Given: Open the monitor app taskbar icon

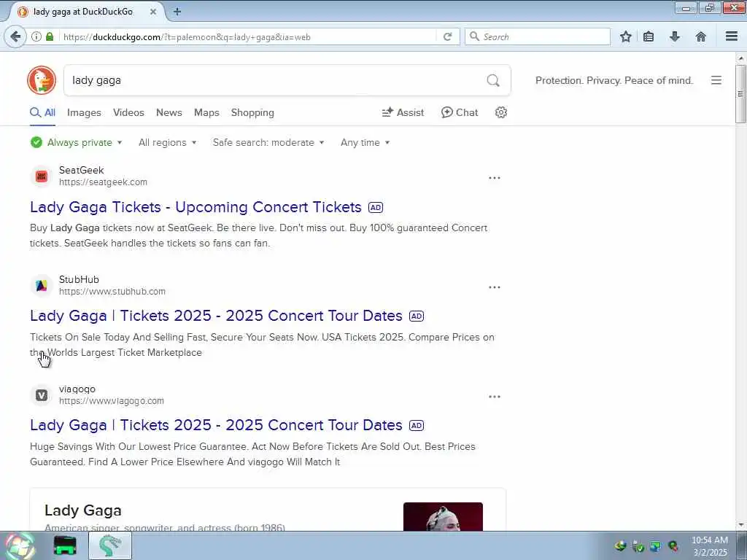Looking at the screenshot, I should point(65,545).
